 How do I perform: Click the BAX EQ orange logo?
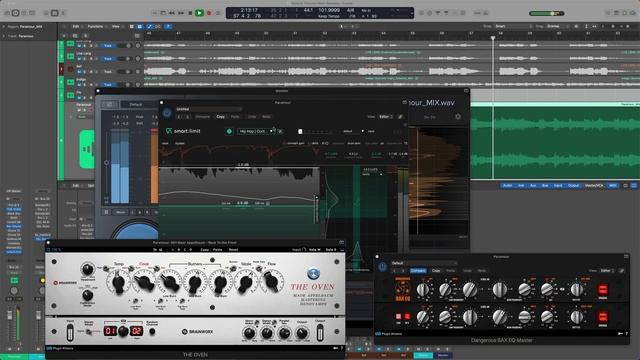click(402, 289)
